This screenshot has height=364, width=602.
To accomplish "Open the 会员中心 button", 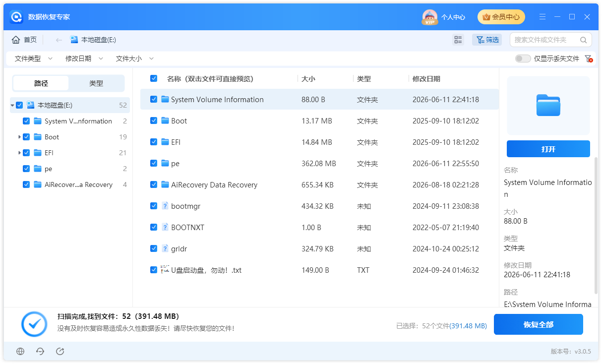I will (501, 17).
